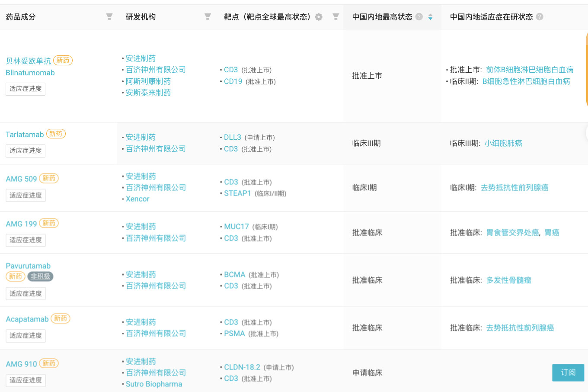
Task: Open drug link 贝林妥欧单抗
Action: point(28,61)
